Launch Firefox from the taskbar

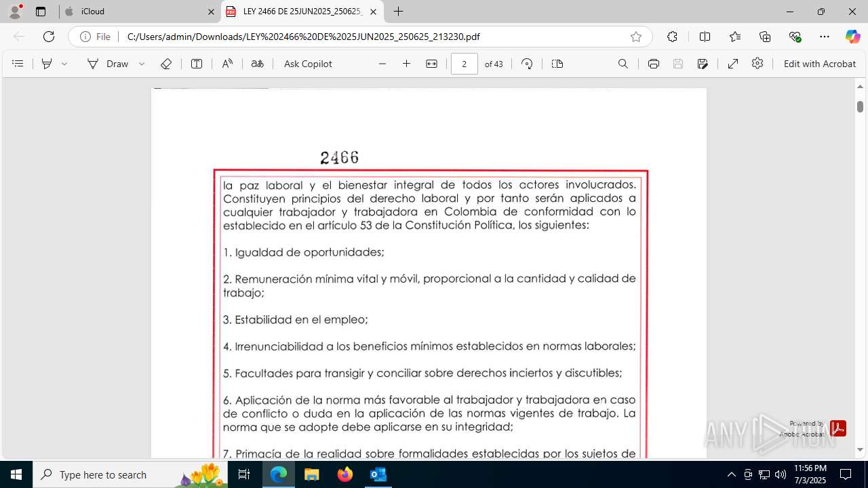[345, 474]
